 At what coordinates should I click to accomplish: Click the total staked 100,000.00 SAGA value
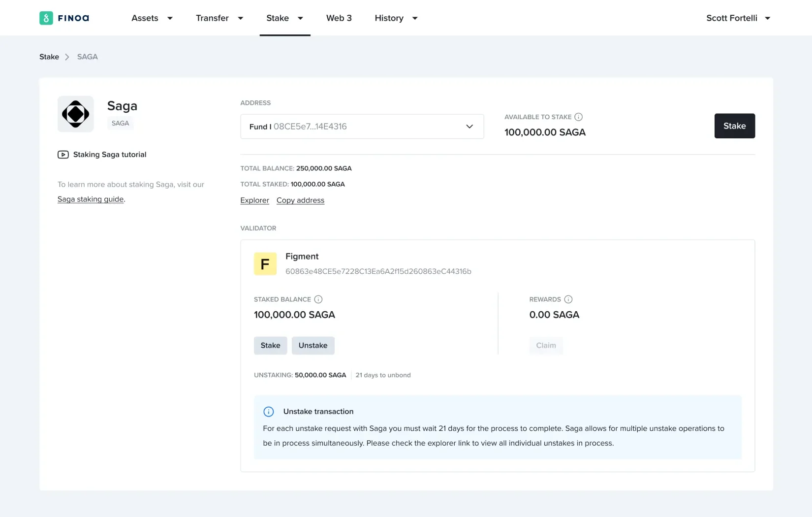[318, 184]
